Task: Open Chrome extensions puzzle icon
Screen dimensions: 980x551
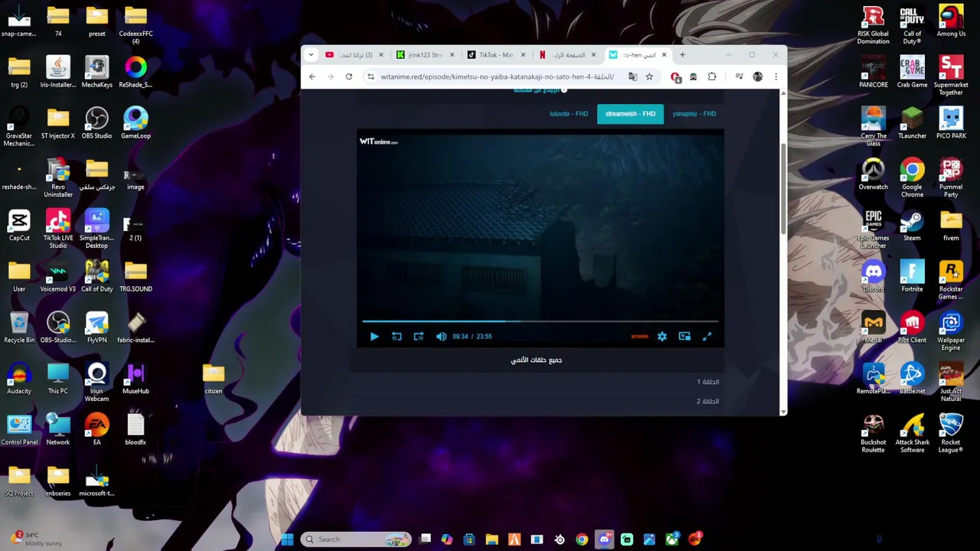Action: [712, 77]
